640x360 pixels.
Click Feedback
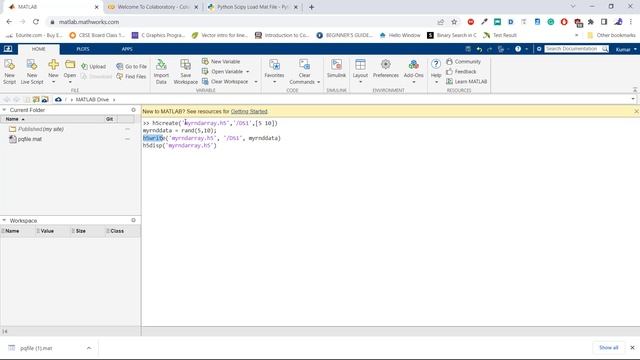(461, 71)
